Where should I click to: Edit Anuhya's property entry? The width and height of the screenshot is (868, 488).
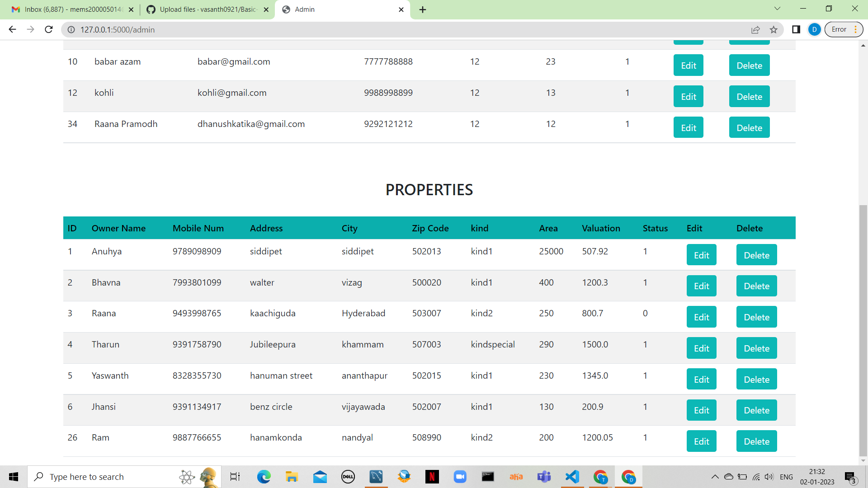pos(701,254)
